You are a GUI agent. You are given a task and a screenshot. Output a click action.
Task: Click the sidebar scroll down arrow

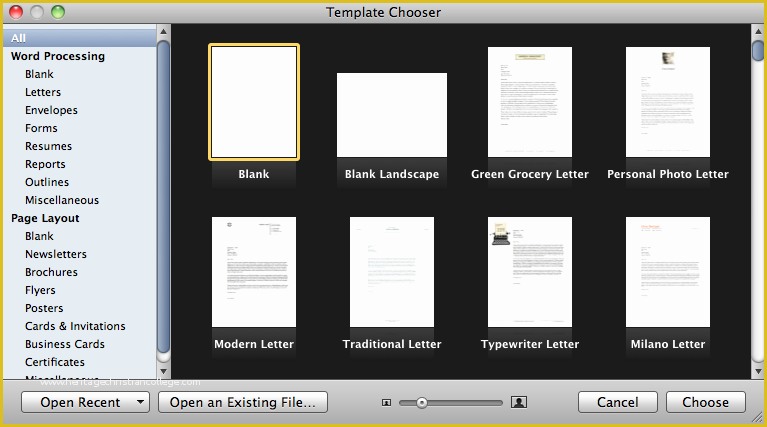163,371
